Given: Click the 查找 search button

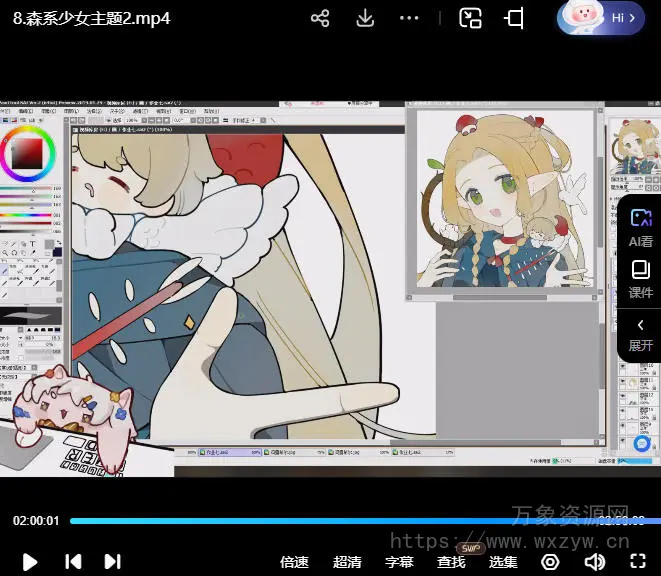Looking at the screenshot, I should coord(451,562).
